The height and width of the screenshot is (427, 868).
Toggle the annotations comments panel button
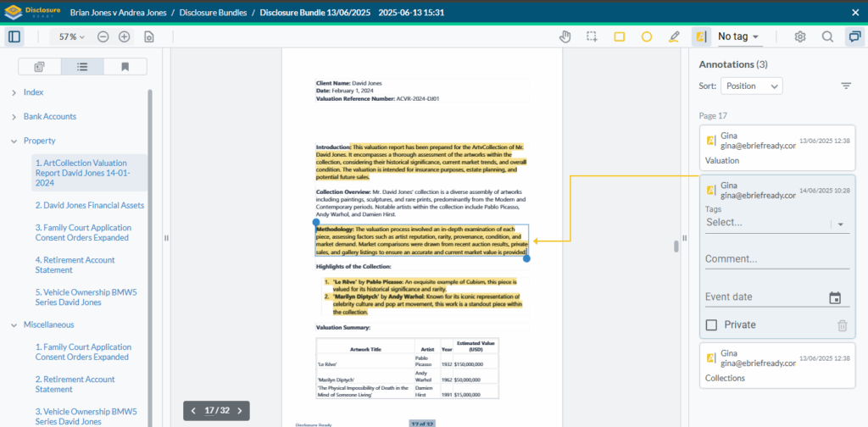853,36
